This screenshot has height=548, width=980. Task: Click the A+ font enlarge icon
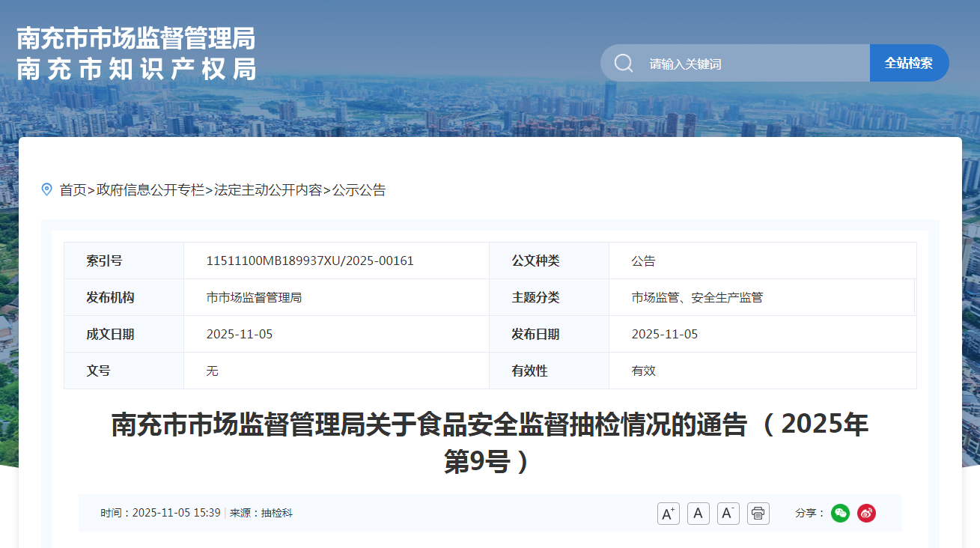[x=668, y=513]
